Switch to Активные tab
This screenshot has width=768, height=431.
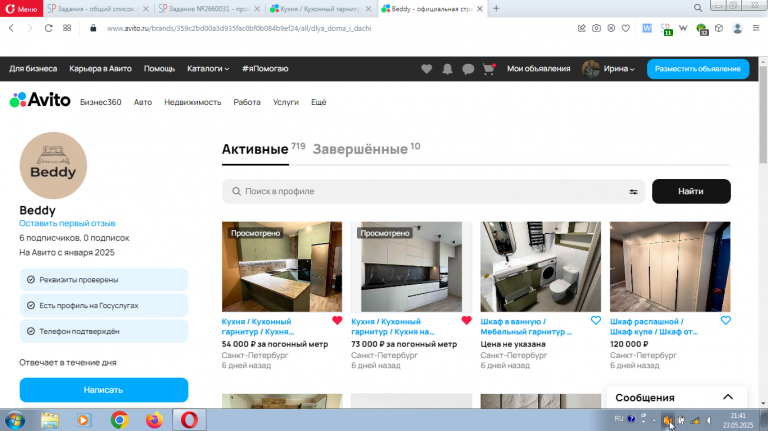pyautogui.click(x=255, y=149)
